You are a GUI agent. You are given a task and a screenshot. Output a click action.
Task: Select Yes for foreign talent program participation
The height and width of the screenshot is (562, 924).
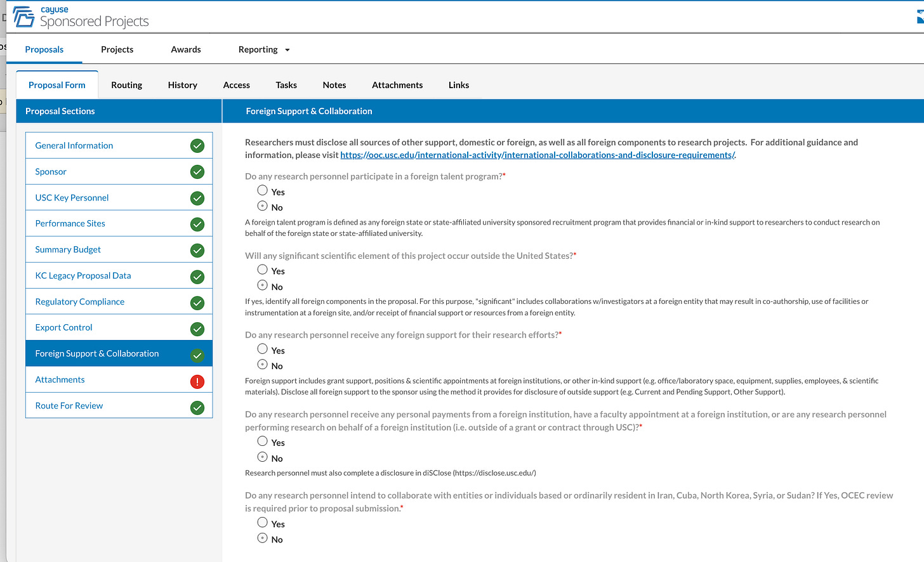click(262, 190)
